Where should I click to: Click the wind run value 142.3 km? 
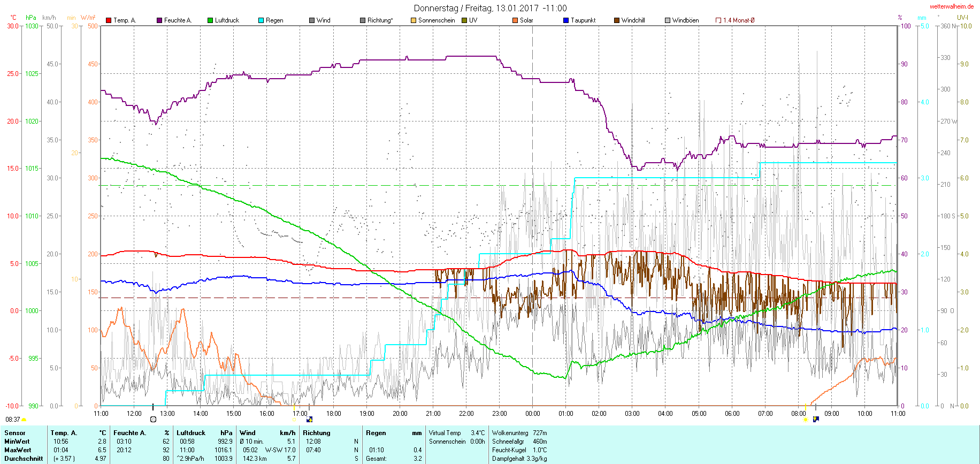click(255, 459)
